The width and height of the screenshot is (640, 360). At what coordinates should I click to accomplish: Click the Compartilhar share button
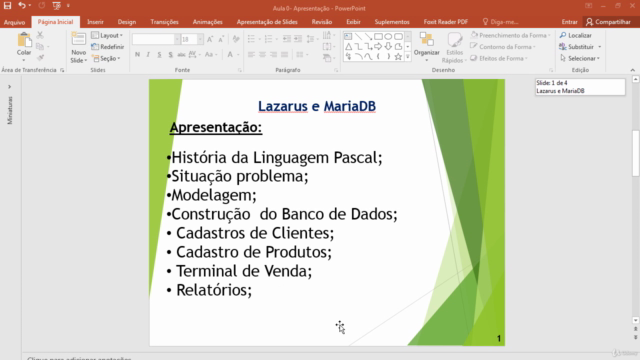pyautogui.click(x=609, y=22)
